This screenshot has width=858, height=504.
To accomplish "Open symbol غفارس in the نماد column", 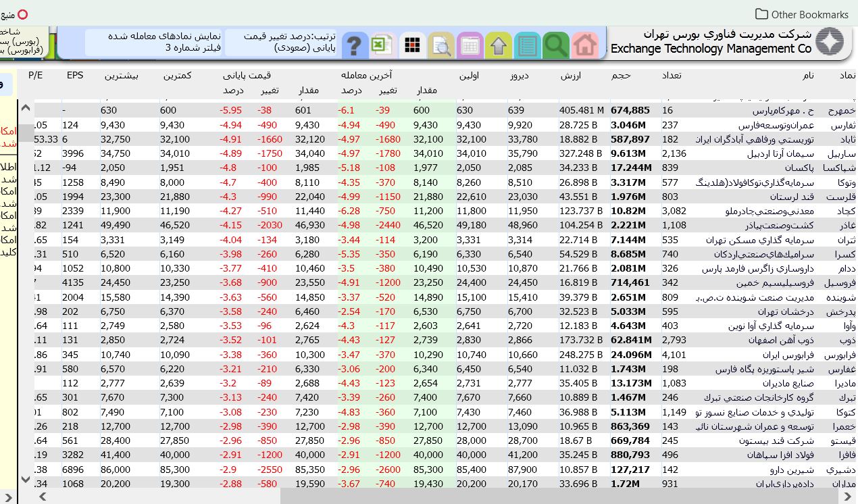I will [x=842, y=369].
